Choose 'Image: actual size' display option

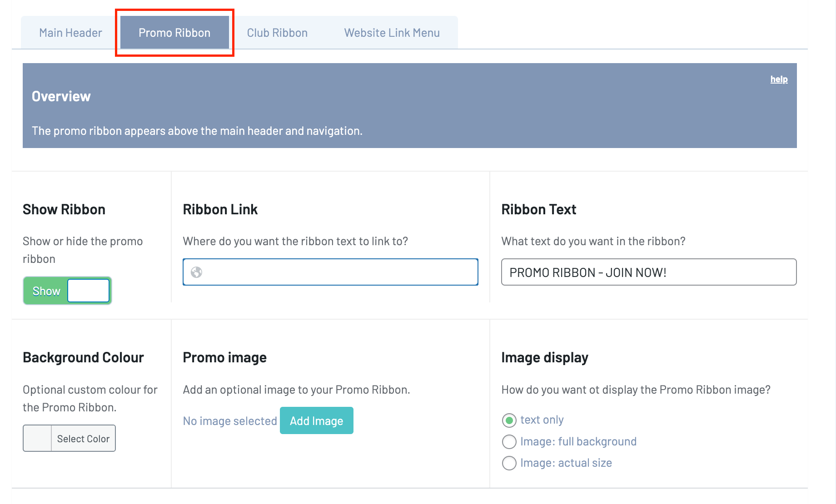pos(509,463)
